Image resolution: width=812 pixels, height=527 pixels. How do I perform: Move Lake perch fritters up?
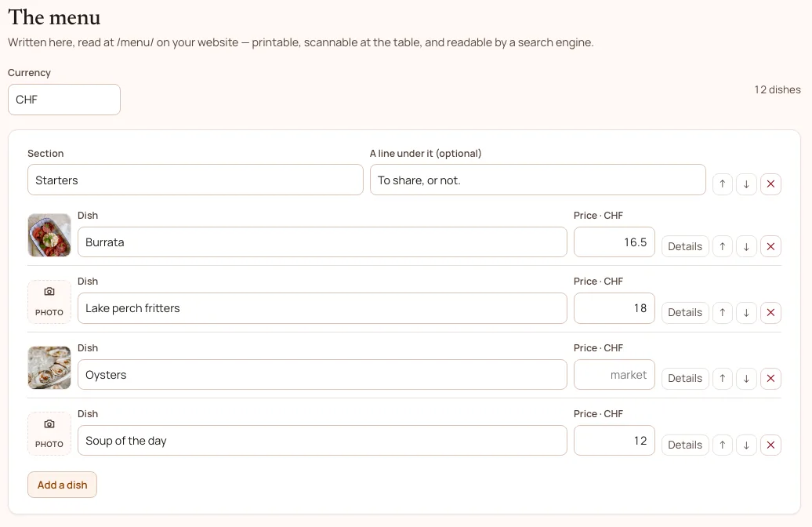[x=723, y=312]
